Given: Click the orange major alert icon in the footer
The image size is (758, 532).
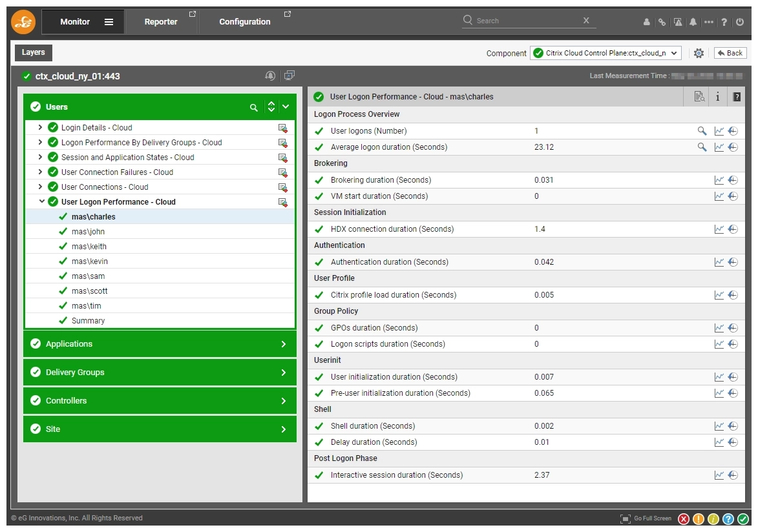Looking at the screenshot, I should (699, 519).
